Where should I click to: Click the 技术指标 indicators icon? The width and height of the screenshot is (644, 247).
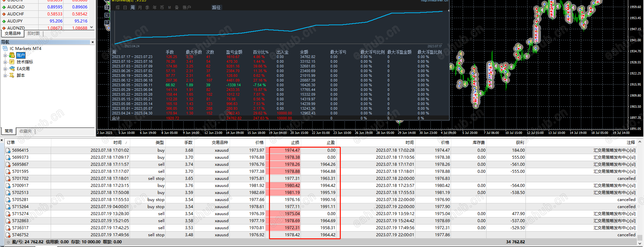[x=12, y=62]
